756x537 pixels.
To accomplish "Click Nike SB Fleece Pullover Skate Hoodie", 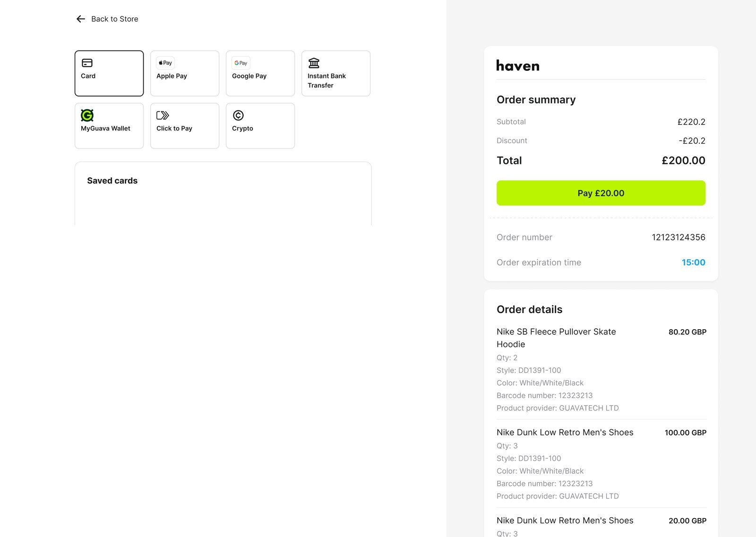I will click(x=556, y=338).
